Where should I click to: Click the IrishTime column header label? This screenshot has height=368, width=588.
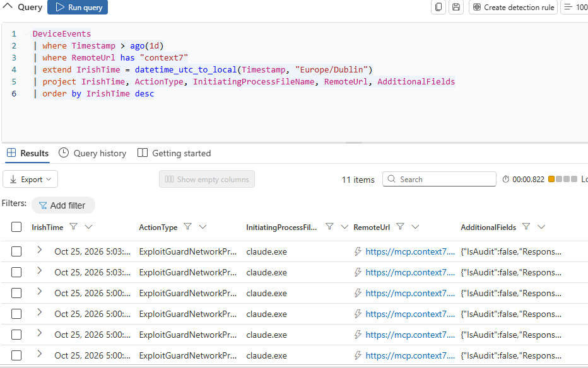[47, 227]
